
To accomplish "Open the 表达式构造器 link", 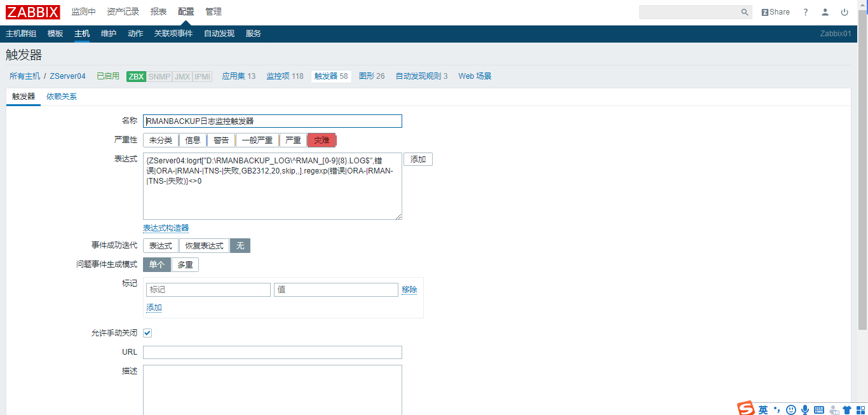I will 166,228.
